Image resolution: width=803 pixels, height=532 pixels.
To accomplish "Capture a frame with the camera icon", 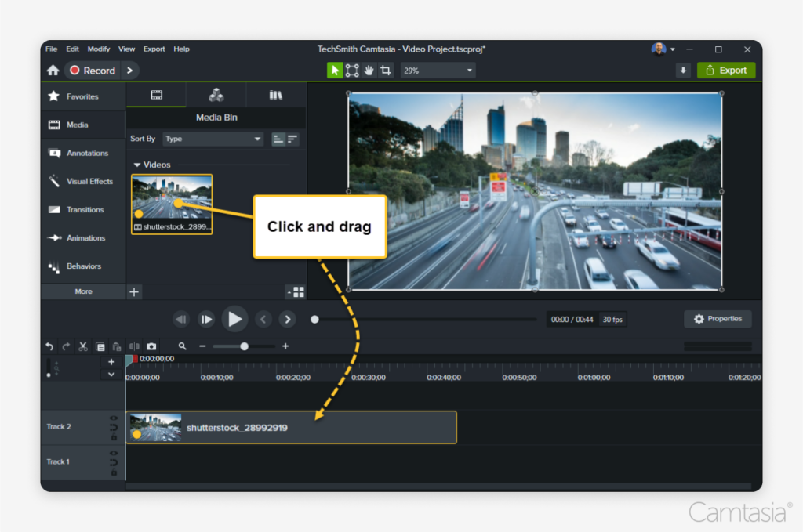I will (151, 346).
